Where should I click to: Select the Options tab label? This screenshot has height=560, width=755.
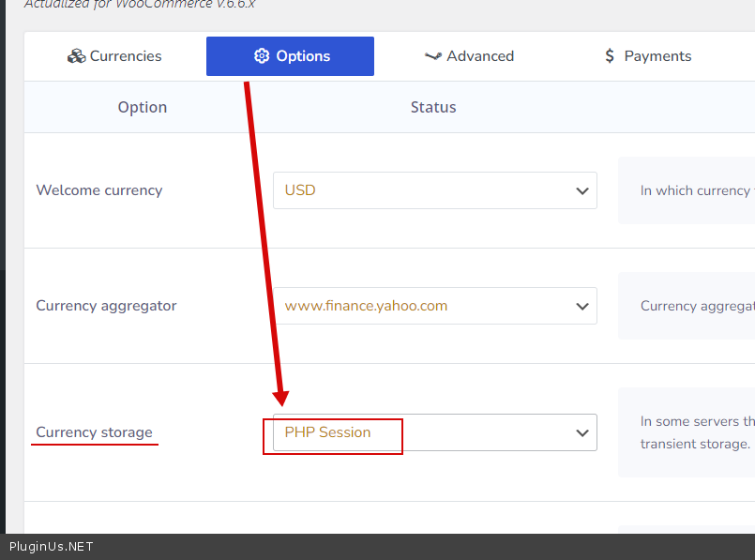tap(303, 56)
